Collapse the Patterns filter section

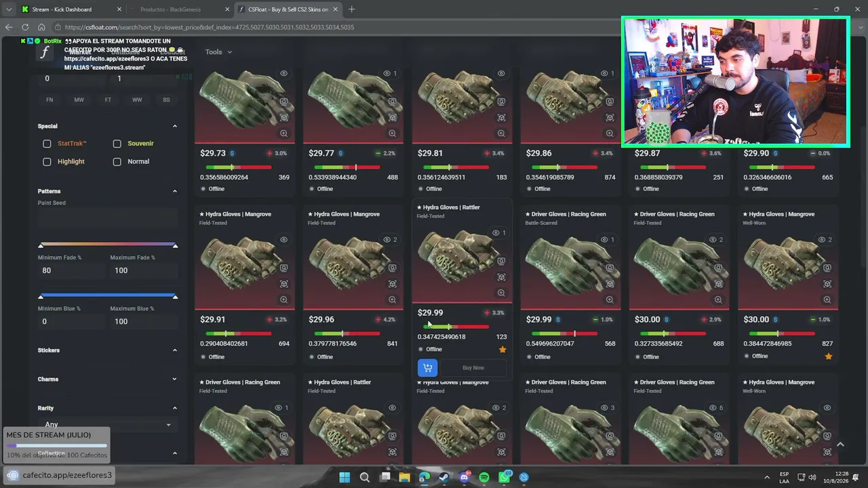pyautogui.click(x=175, y=191)
